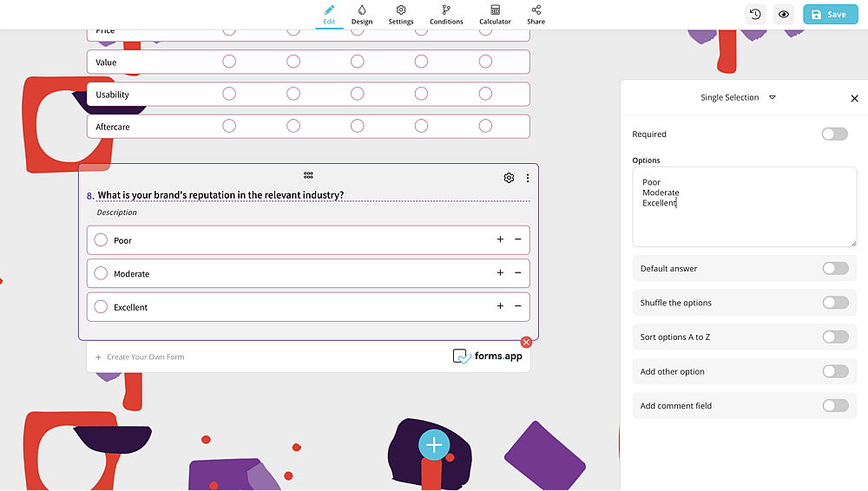This screenshot has height=491, width=868.
Task: Select third rating circle in Usability row
Action: pos(357,94)
